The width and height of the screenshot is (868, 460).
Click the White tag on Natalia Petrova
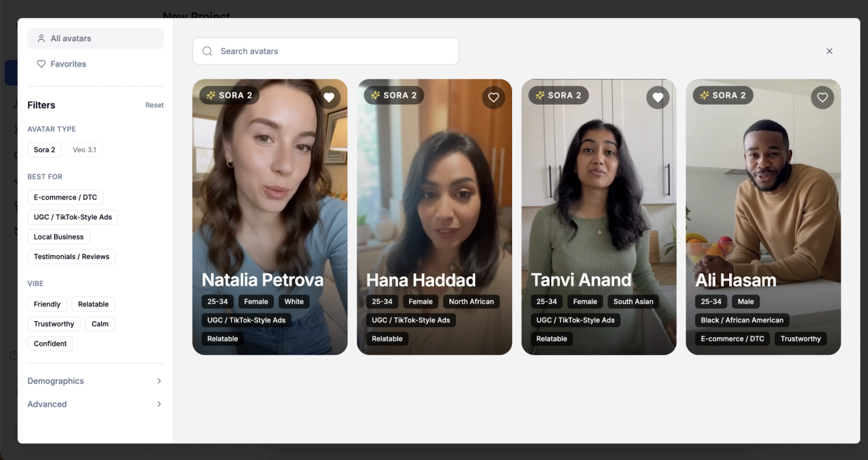pyautogui.click(x=294, y=302)
